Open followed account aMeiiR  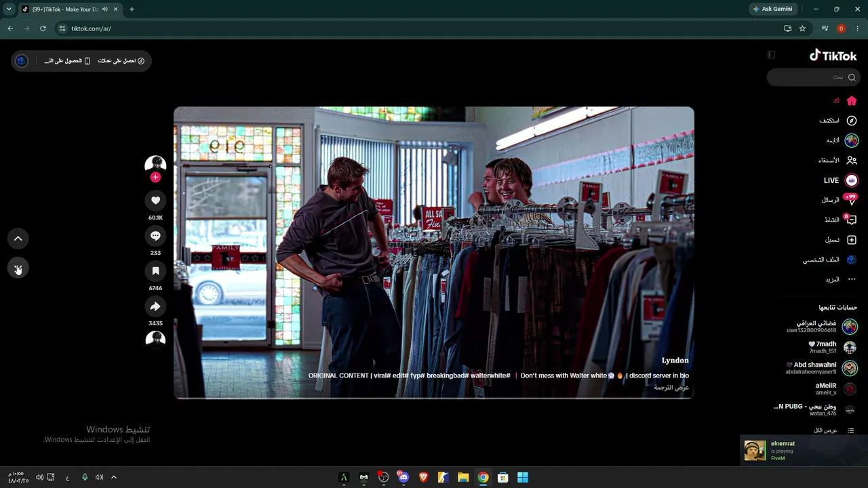tap(836, 389)
